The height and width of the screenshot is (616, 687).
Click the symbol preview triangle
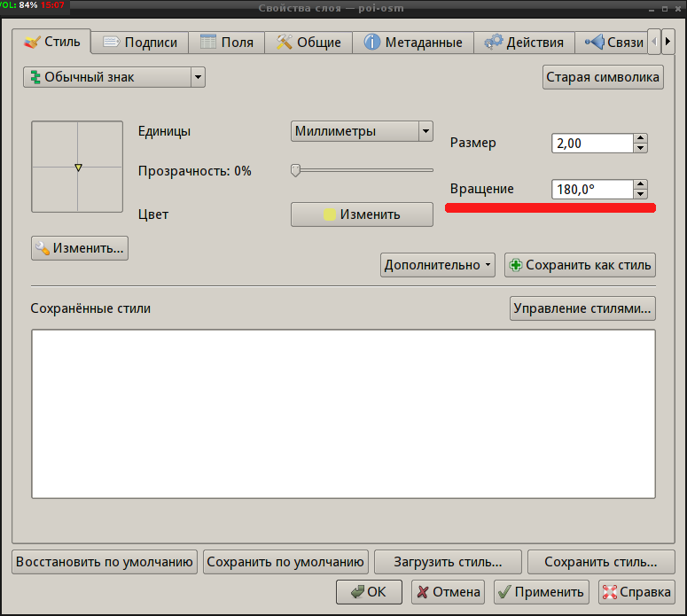point(78,168)
